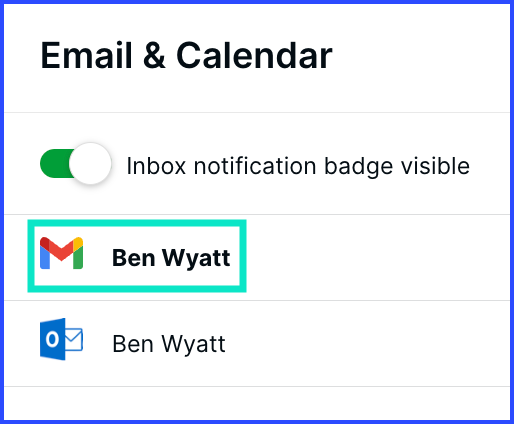Click the word "Calendar" in the title
This screenshot has width=514, height=424.
[254, 56]
